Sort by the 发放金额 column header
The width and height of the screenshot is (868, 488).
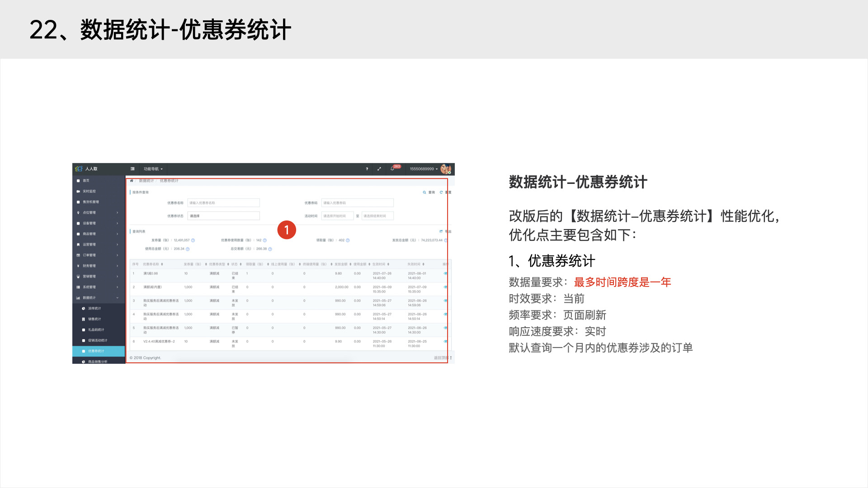343,264
